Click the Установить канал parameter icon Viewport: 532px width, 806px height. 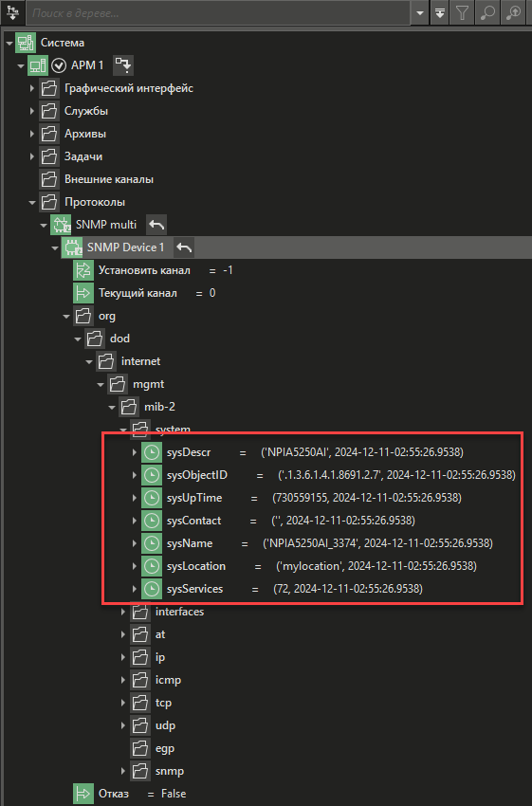pyautogui.click(x=83, y=270)
